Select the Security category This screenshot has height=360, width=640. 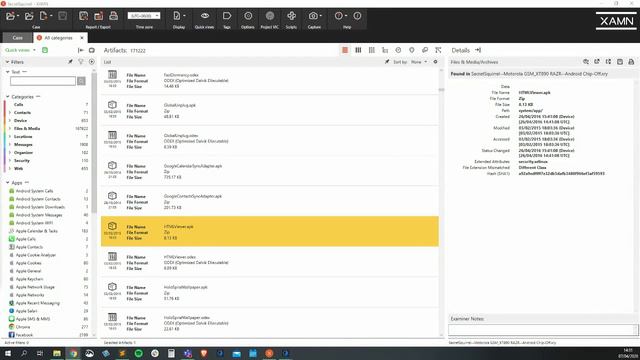(22, 160)
